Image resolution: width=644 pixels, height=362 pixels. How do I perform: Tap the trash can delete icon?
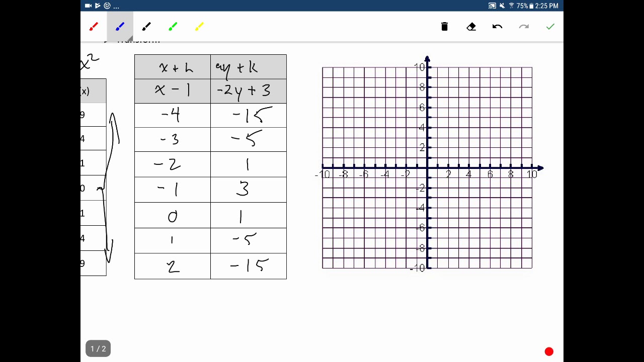coord(444,27)
